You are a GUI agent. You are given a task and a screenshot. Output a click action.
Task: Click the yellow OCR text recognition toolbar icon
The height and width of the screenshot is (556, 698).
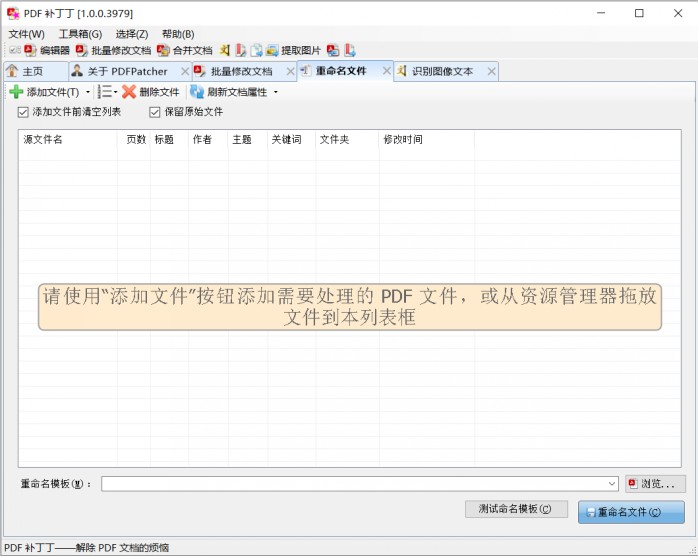(x=225, y=50)
